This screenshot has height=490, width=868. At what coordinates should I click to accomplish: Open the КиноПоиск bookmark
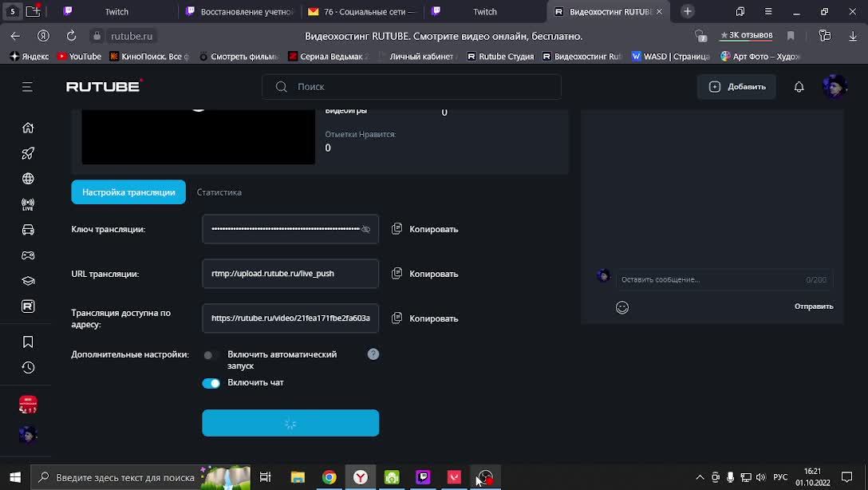pyautogui.click(x=149, y=57)
